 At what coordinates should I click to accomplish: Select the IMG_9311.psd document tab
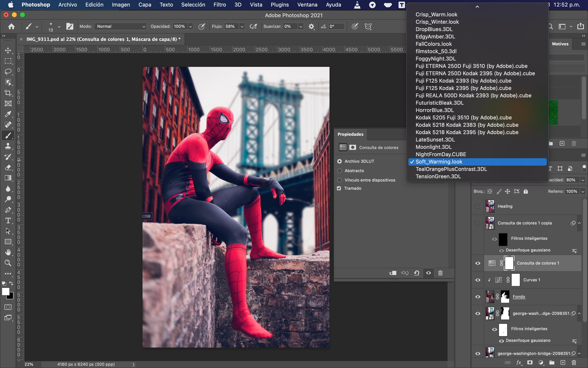tap(104, 39)
